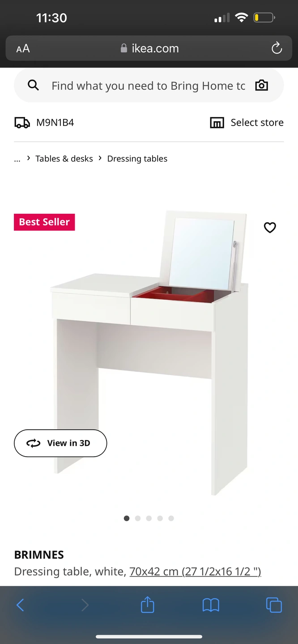Tap the search magnifier icon
Screen dimensions: 298x644
coord(34,85)
